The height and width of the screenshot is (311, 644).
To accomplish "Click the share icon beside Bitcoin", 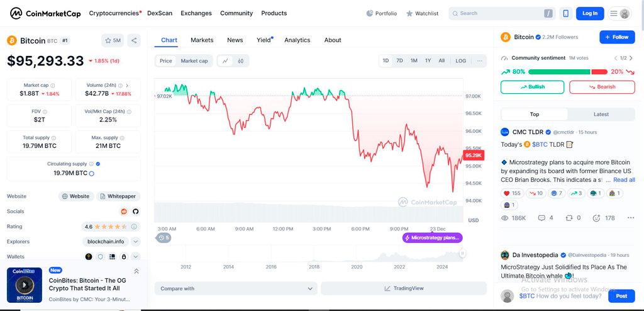I will [x=133, y=40].
